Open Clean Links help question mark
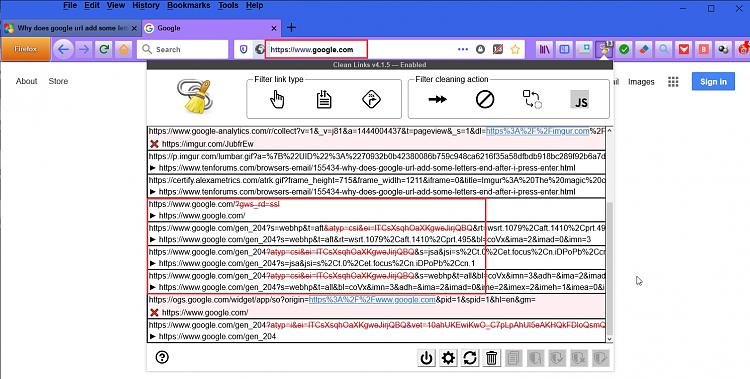This screenshot has height=379, width=750. pyautogui.click(x=162, y=357)
